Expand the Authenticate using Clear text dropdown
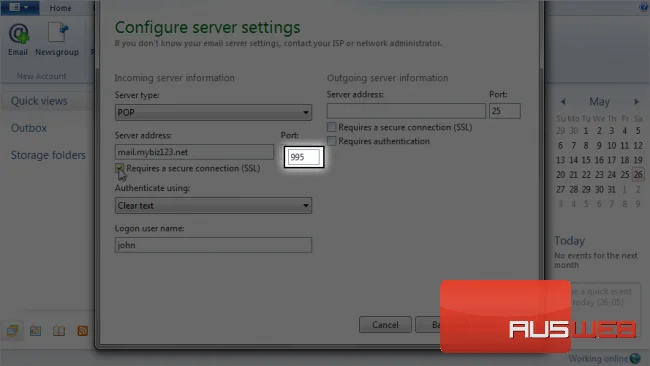650x366 pixels. pyautogui.click(x=213, y=206)
